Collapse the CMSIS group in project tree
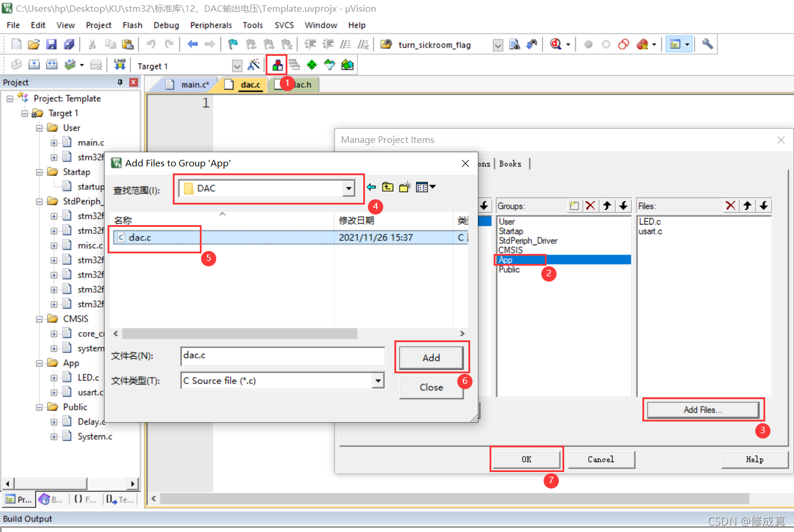 (x=39, y=319)
